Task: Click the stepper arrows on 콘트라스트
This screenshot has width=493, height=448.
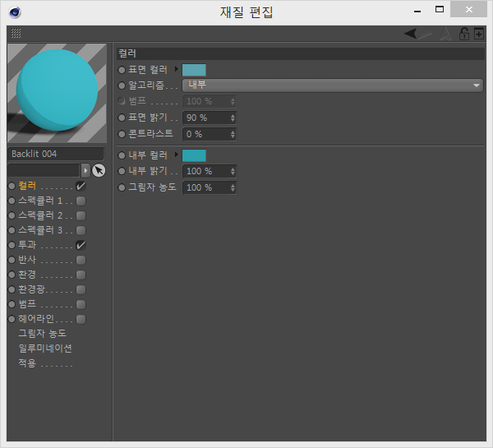Action: pos(233,134)
